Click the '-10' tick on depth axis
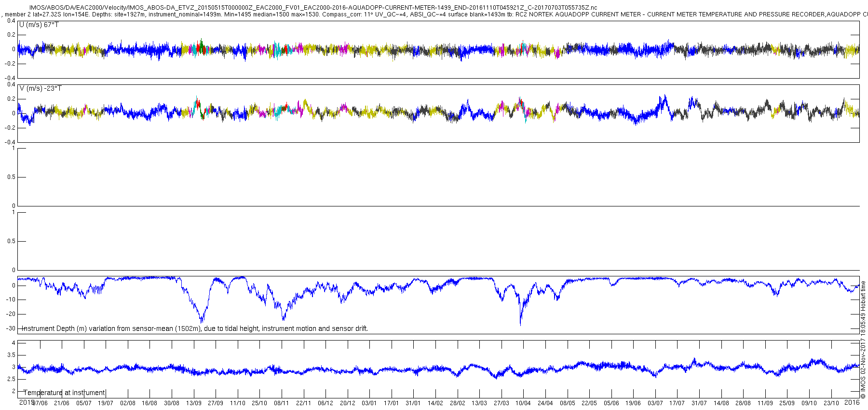Image resolution: width=868 pixels, height=410 pixels. pos(10,300)
